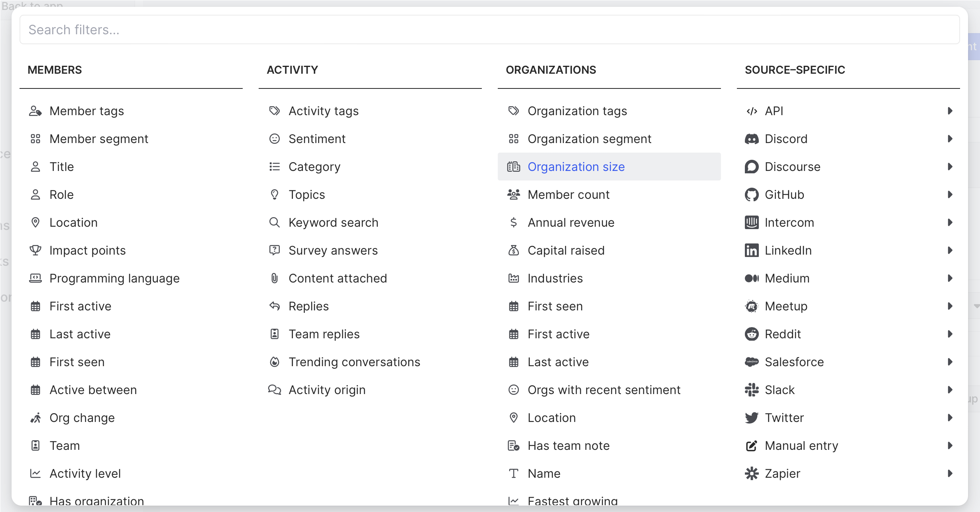The width and height of the screenshot is (980, 512).
Task: Expand the API submenu arrow
Action: click(x=950, y=111)
